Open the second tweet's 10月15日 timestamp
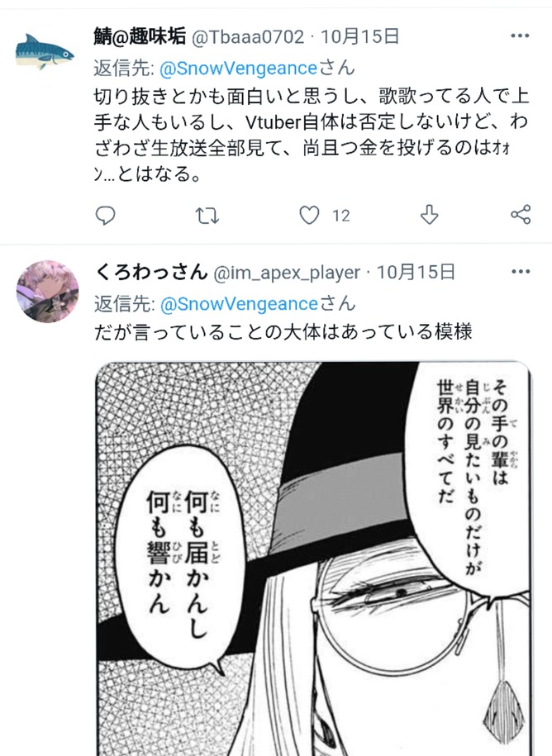 pyautogui.click(x=416, y=273)
